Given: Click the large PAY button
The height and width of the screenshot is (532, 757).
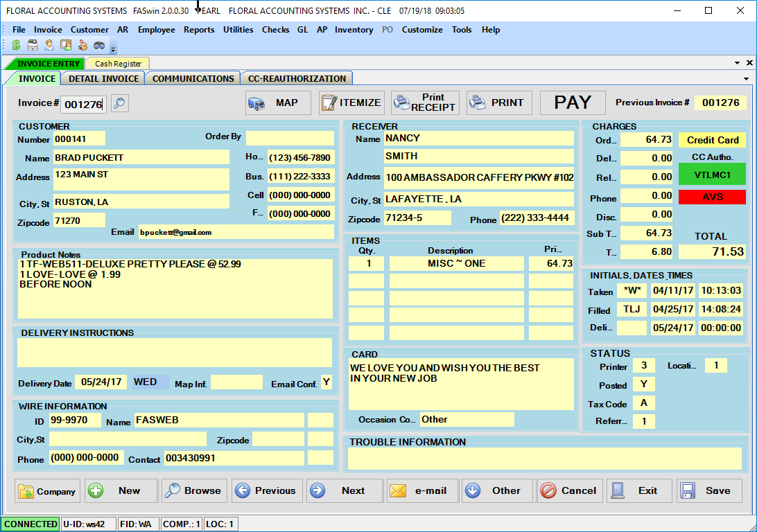Looking at the screenshot, I should point(573,103).
